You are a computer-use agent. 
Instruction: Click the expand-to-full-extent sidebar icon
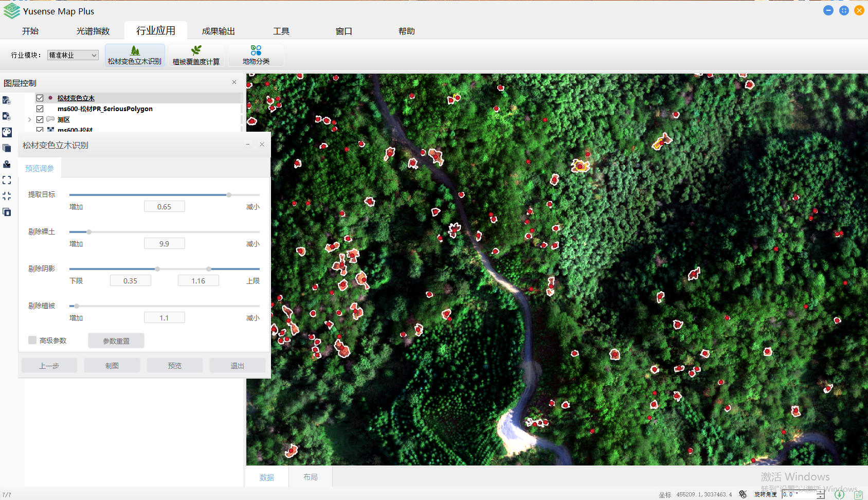(7, 180)
